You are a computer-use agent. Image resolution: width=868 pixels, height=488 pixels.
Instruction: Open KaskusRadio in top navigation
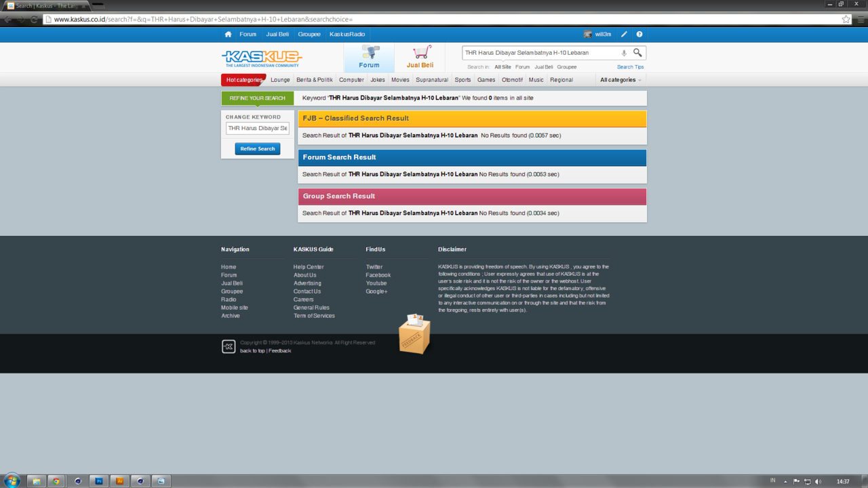(x=347, y=34)
